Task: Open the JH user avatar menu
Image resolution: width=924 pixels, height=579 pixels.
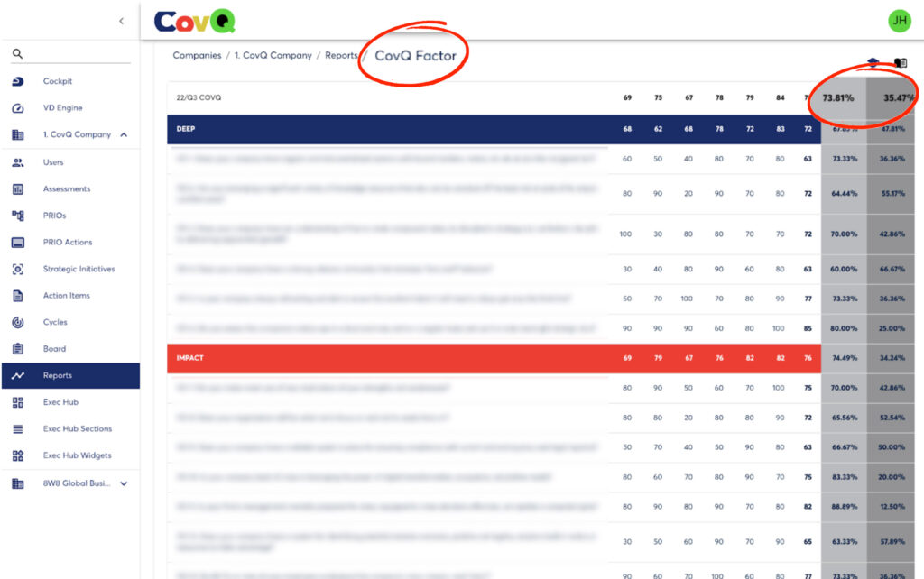Action: click(900, 22)
